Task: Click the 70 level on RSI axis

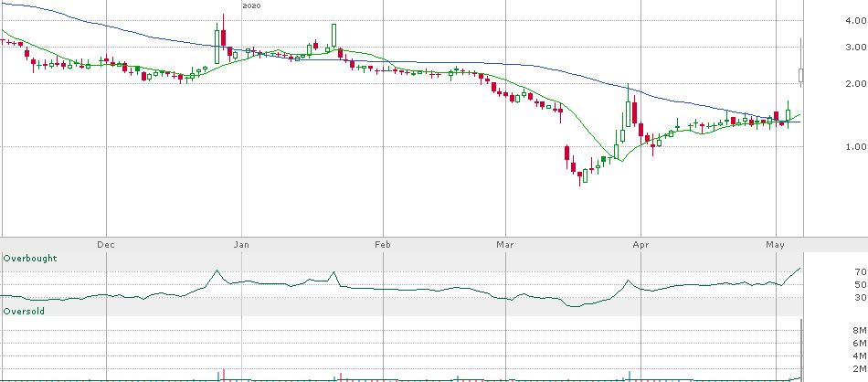Action: click(860, 271)
